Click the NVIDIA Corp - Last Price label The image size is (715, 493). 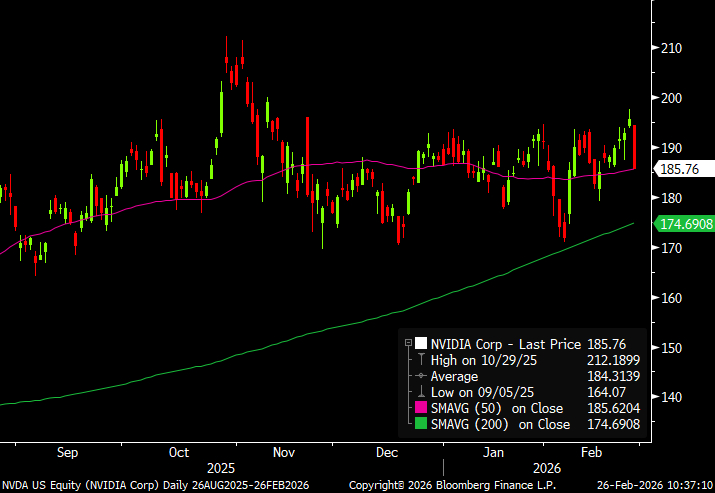pyautogui.click(x=500, y=343)
